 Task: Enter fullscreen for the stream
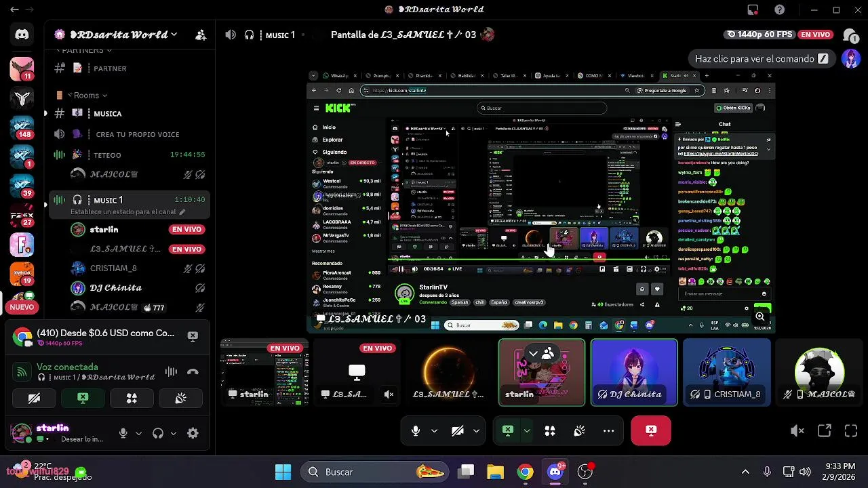click(851, 430)
